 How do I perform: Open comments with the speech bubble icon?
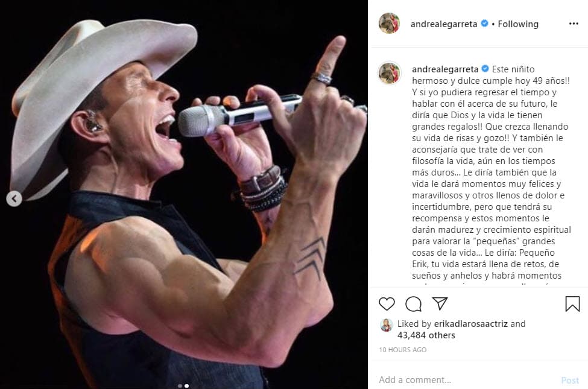[x=413, y=304]
